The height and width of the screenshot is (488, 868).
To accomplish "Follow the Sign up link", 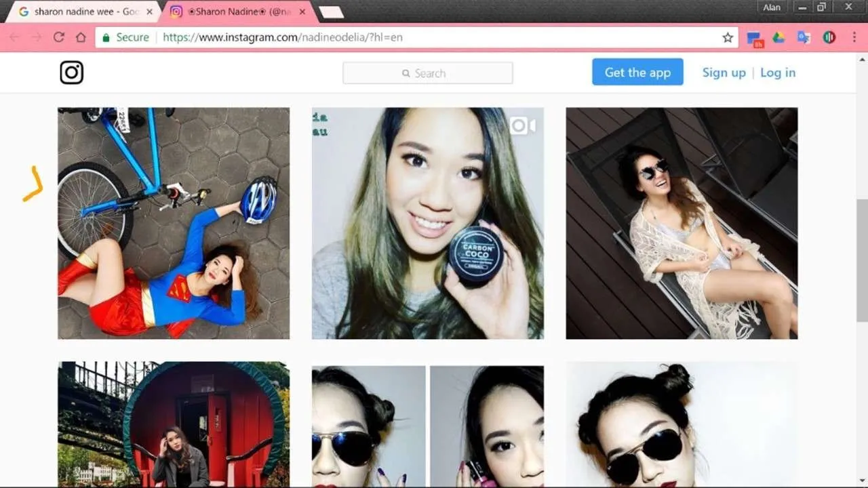I will click(x=724, y=73).
